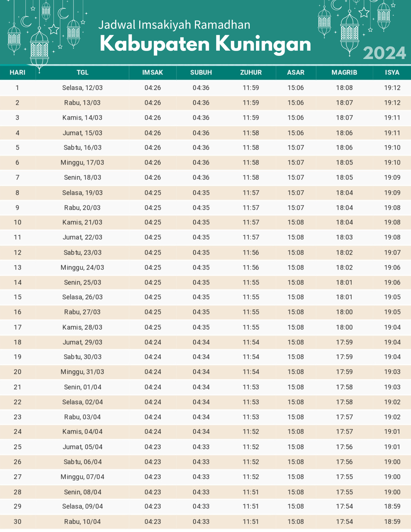Click the date cell "Rabu, 03/04"
This screenshot has height=532, width=411.
click(x=83, y=417)
